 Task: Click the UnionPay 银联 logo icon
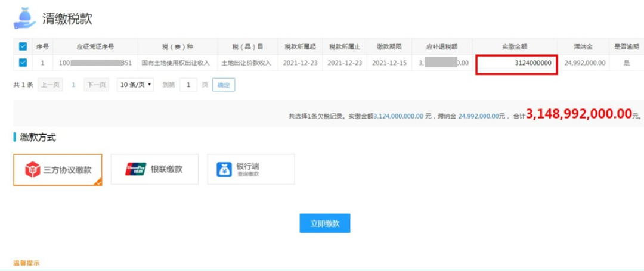[x=135, y=169]
